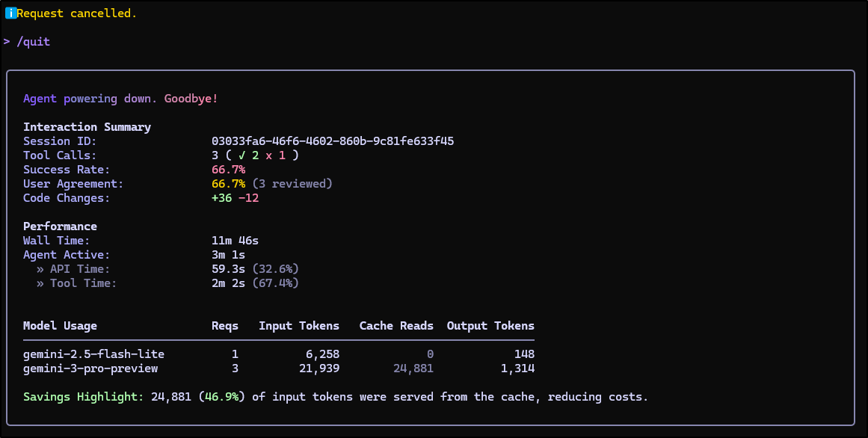Click the Interaction Summary heading

(87, 127)
